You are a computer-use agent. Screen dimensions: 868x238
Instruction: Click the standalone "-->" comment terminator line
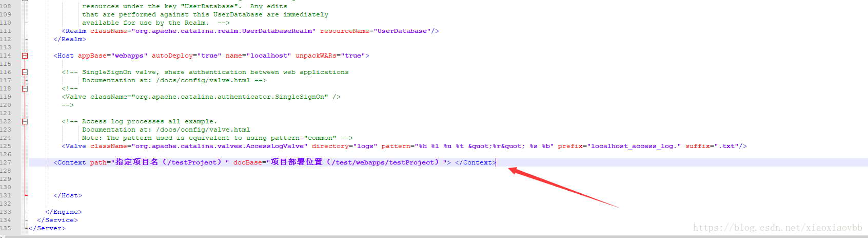coord(68,105)
